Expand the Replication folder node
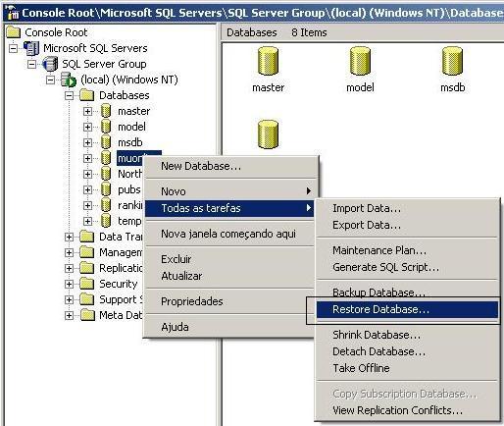 tap(69, 268)
